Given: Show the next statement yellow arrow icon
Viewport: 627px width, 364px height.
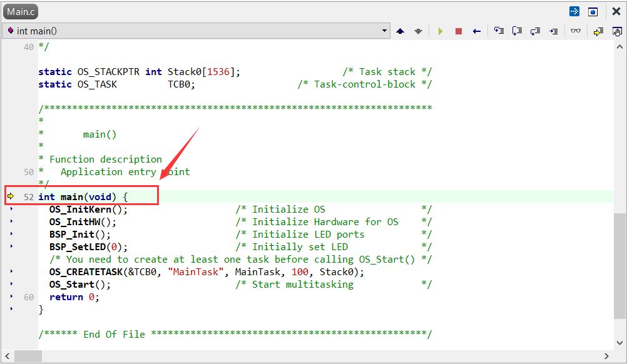Looking at the screenshot, I should click(598, 31).
